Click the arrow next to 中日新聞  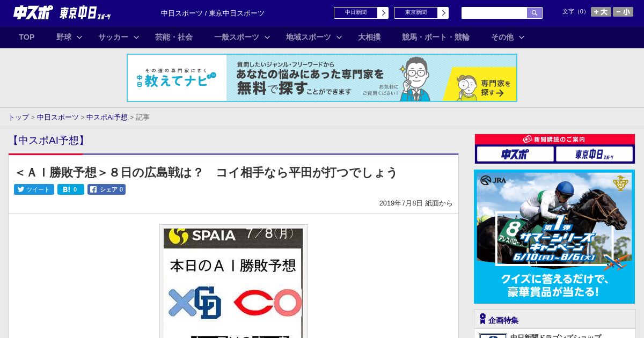coord(383,13)
